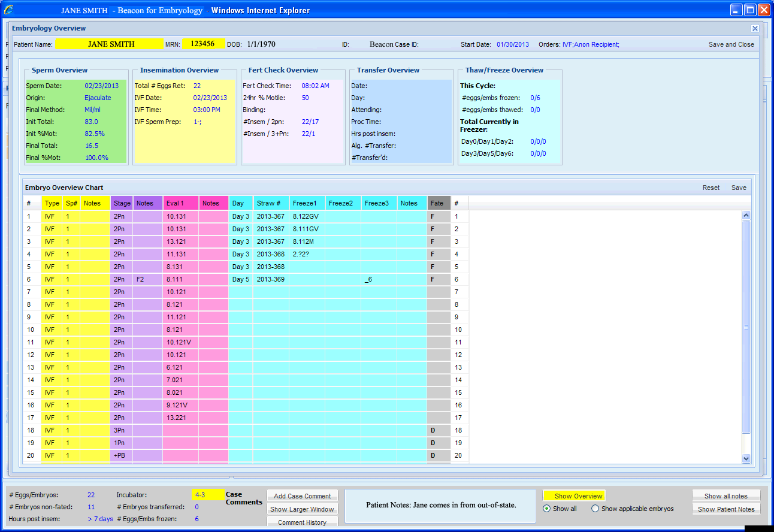The height and width of the screenshot is (532, 774).
Task: Toggle the highlighted 'Show Overview' button
Action: point(574,495)
